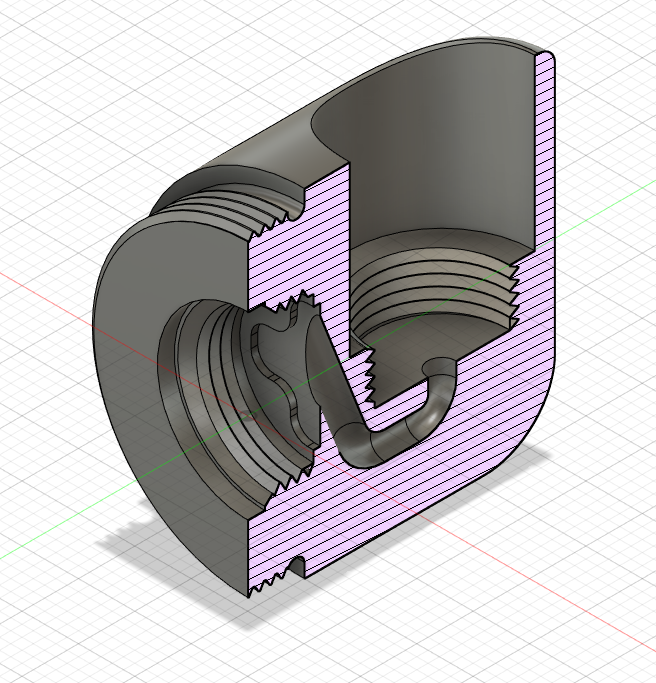Select the thin right wall of section
The image size is (656, 683).
(x=543, y=200)
